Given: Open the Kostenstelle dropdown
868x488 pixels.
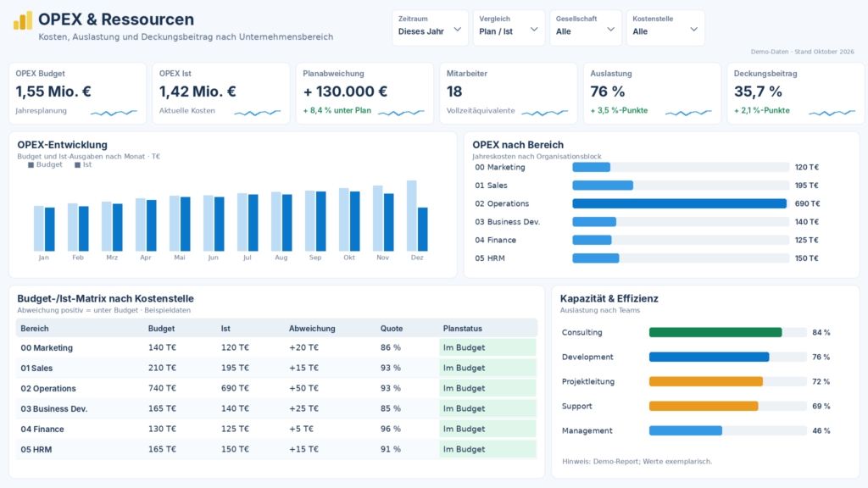Looking at the screenshot, I should (665, 28).
